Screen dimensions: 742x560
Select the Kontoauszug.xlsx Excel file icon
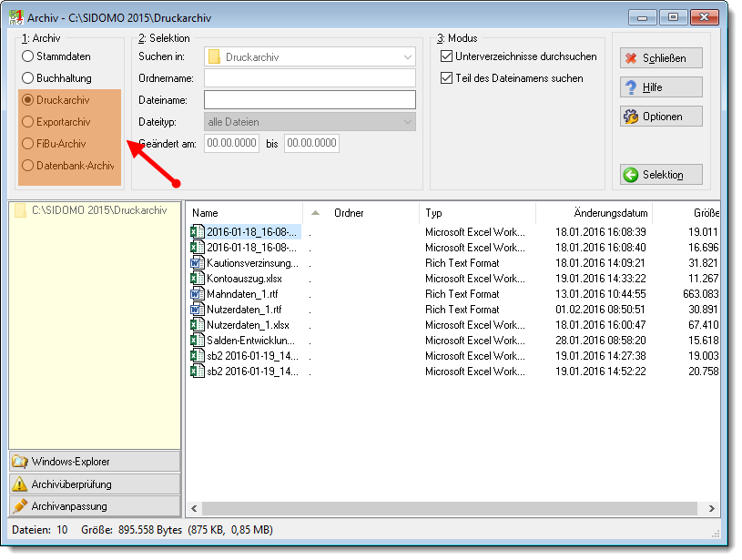(x=197, y=279)
